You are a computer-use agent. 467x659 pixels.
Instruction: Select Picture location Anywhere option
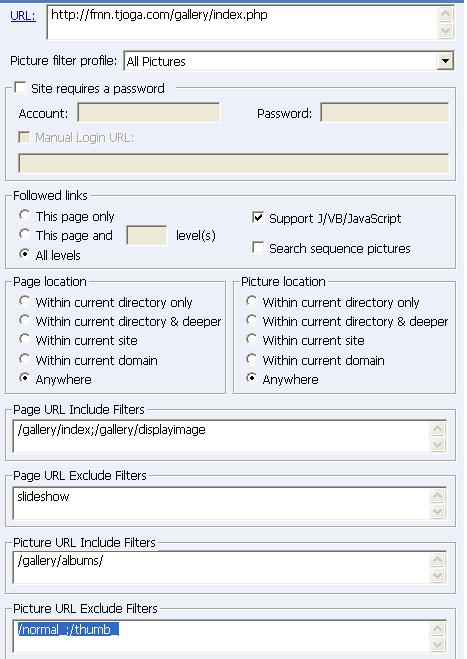pos(251,379)
